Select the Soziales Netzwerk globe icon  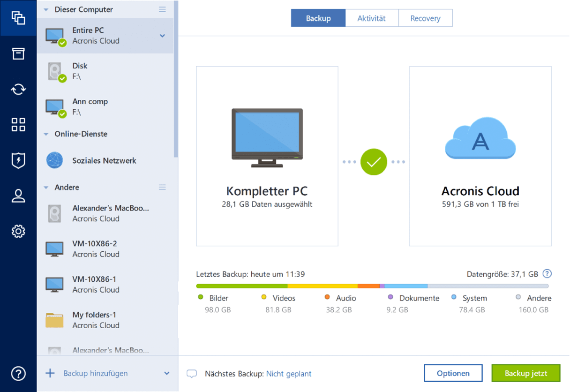pos(55,160)
